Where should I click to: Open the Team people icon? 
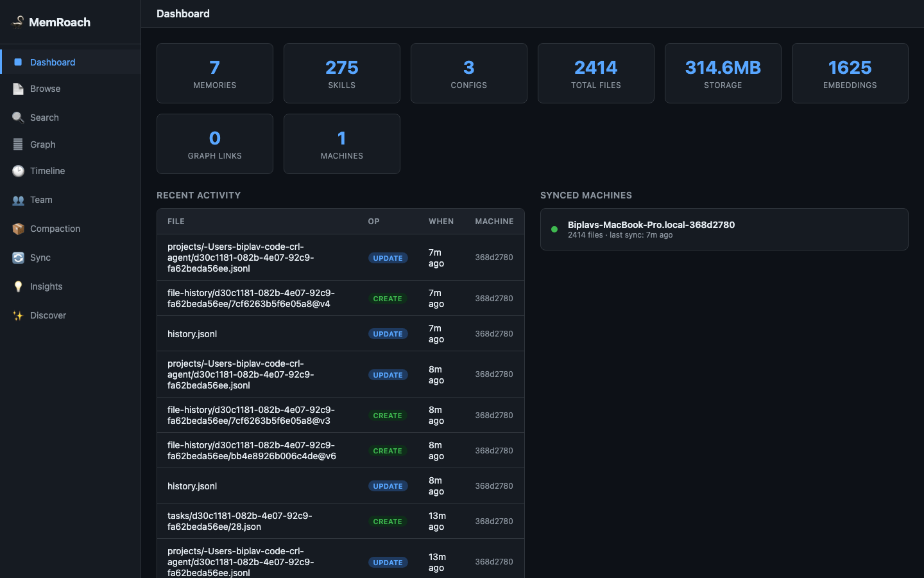pyautogui.click(x=18, y=200)
